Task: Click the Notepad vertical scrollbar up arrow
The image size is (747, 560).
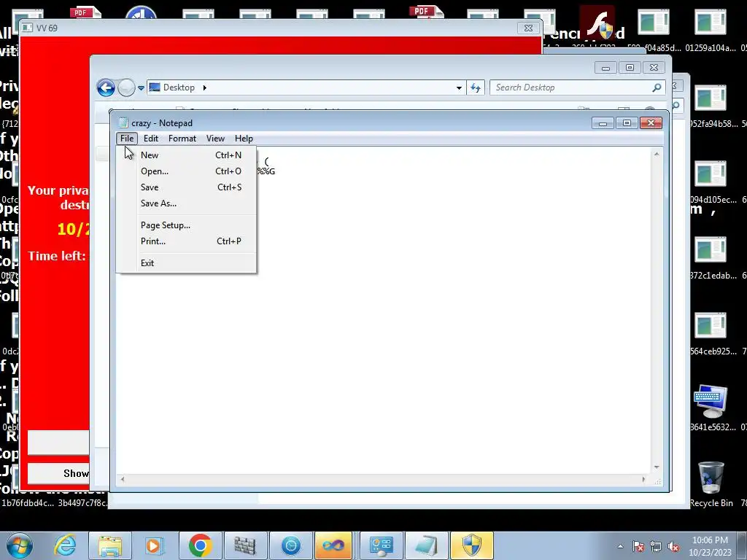Action: pyautogui.click(x=657, y=155)
